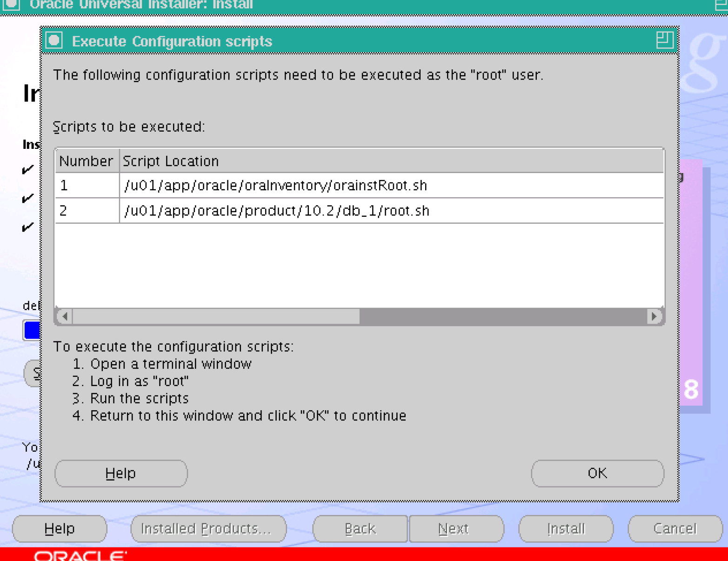Click the 'Return to this window' instruction step
Viewport: 728px width, 561px height.
pyautogui.click(x=239, y=415)
